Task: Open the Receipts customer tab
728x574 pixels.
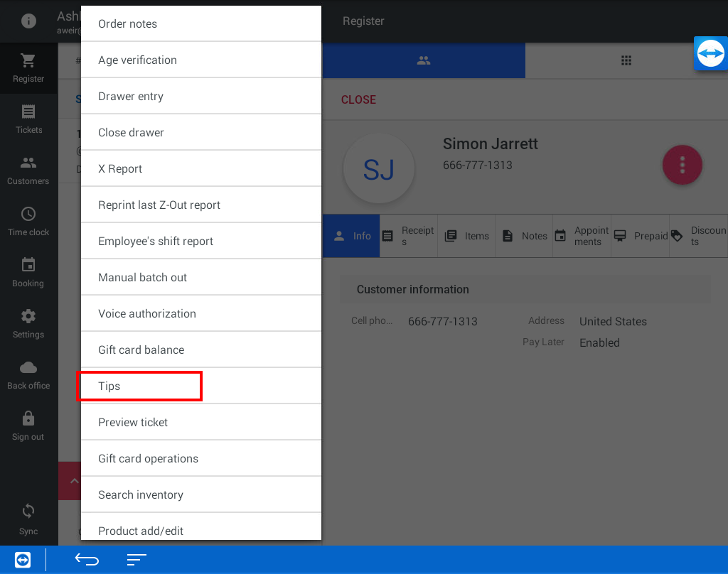Action: (409, 236)
